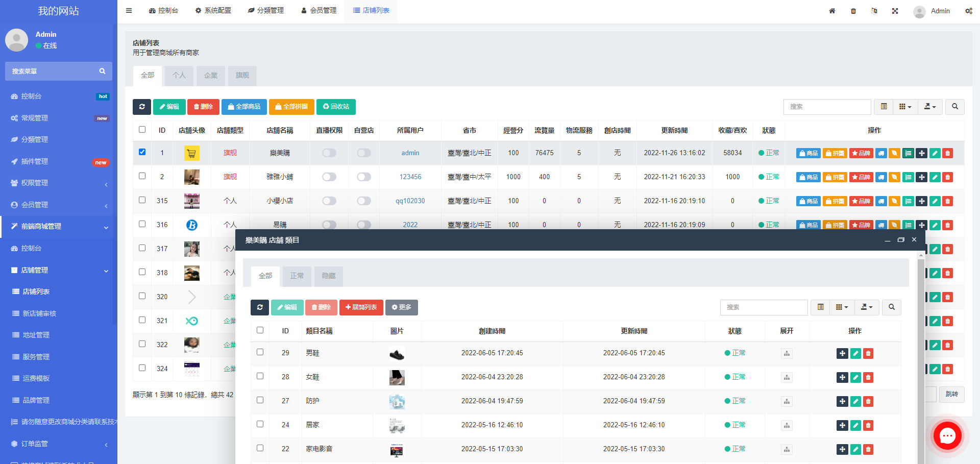Click the fullscreen icon in top bar
980x464 pixels.
coord(895,11)
